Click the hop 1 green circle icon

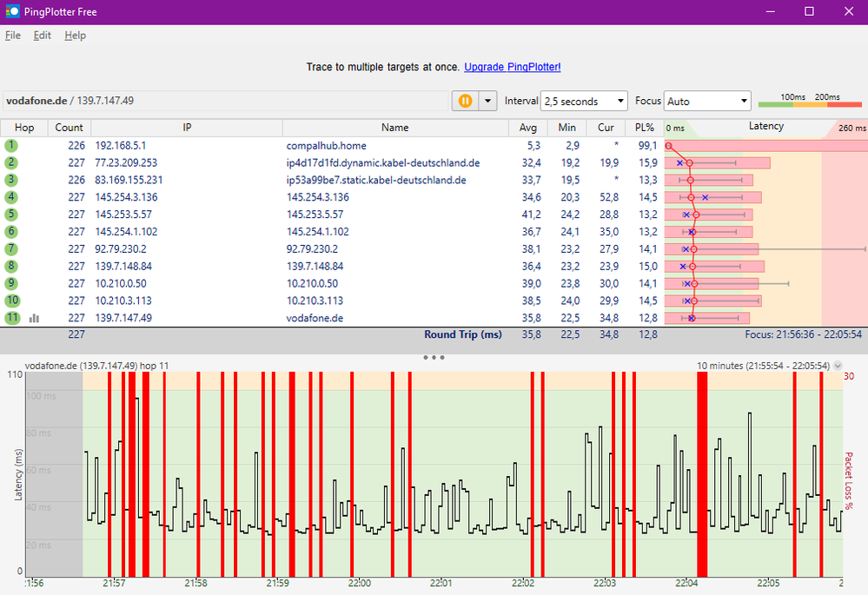pyautogui.click(x=11, y=145)
